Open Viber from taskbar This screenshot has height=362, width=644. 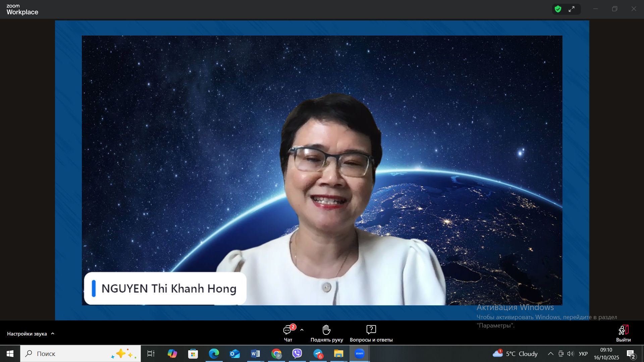pos(297,354)
